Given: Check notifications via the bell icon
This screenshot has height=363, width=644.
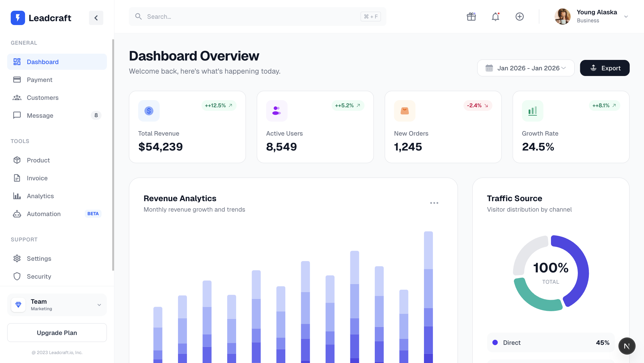Looking at the screenshot, I should (495, 17).
